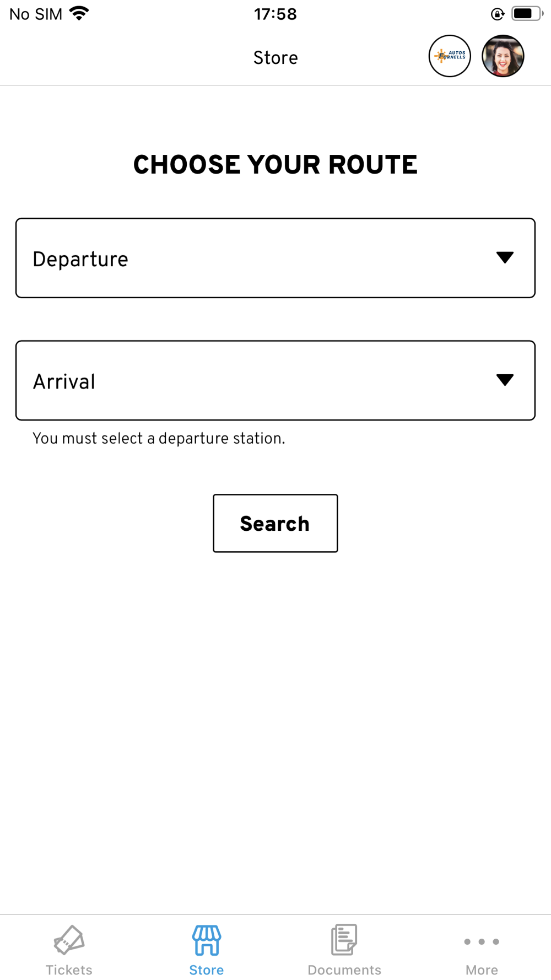Open the Arrival station dropdown

[259, 380]
